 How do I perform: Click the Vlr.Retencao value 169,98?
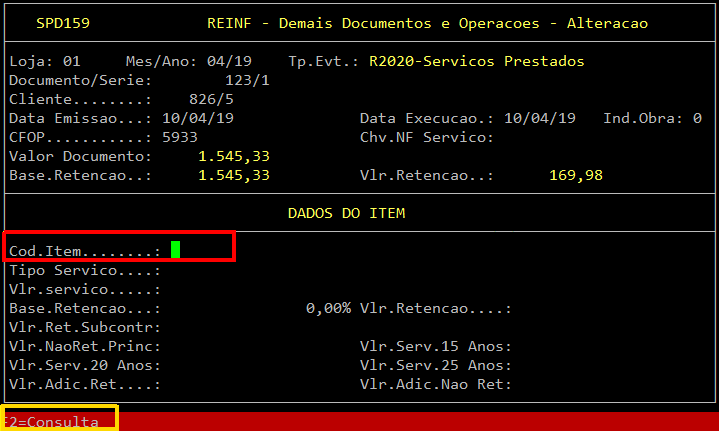point(575,176)
